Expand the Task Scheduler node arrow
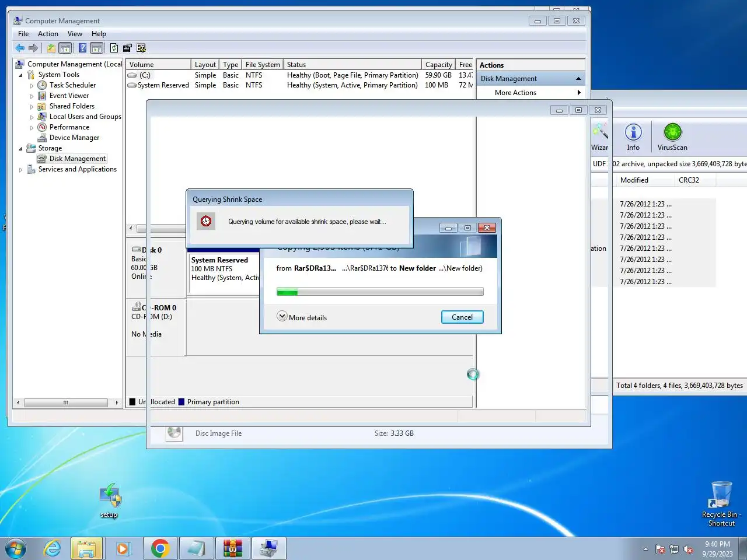747x560 pixels. 32,86
